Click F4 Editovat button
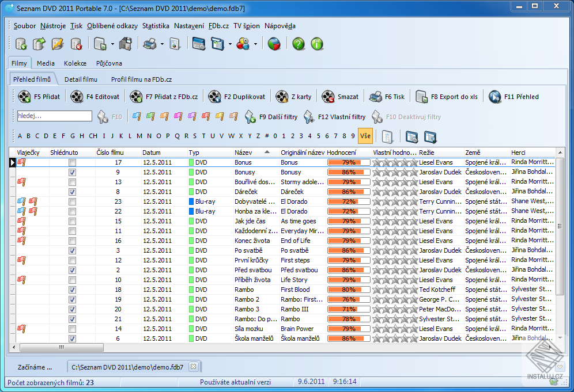The image size is (574, 392). [95, 97]
